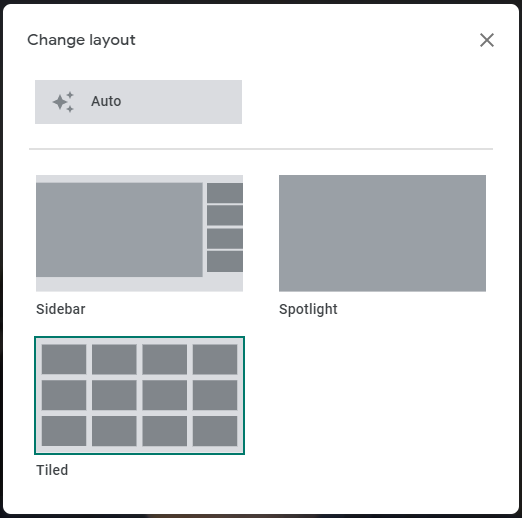Choose the Sidebar layout thumbnail
Image resolution: width=522 pixels, height=518 pixels.
point(139,233)
